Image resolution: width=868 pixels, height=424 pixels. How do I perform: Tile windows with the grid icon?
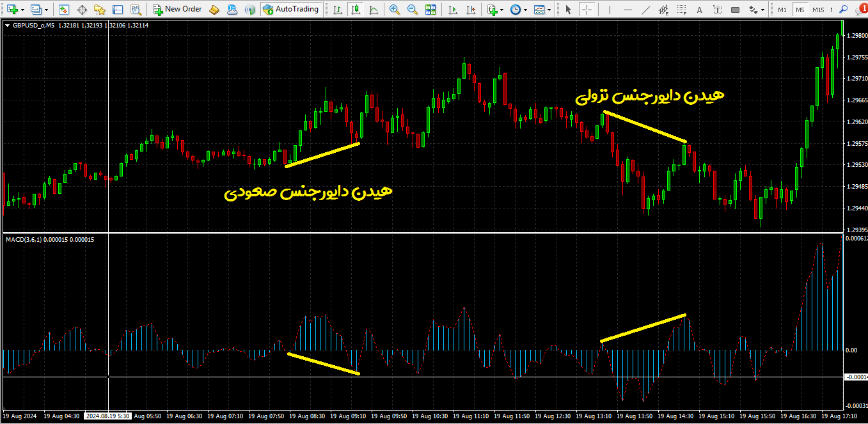point(430,10)
